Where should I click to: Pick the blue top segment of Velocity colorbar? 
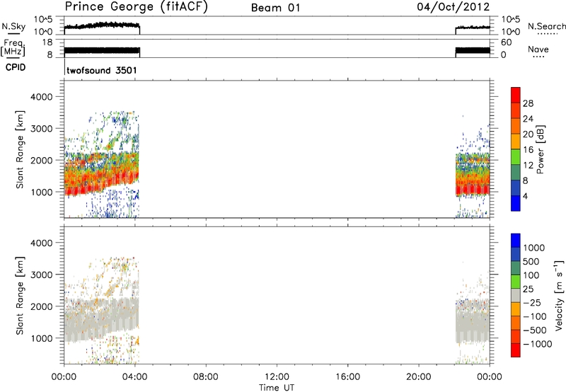coord(516,240)
